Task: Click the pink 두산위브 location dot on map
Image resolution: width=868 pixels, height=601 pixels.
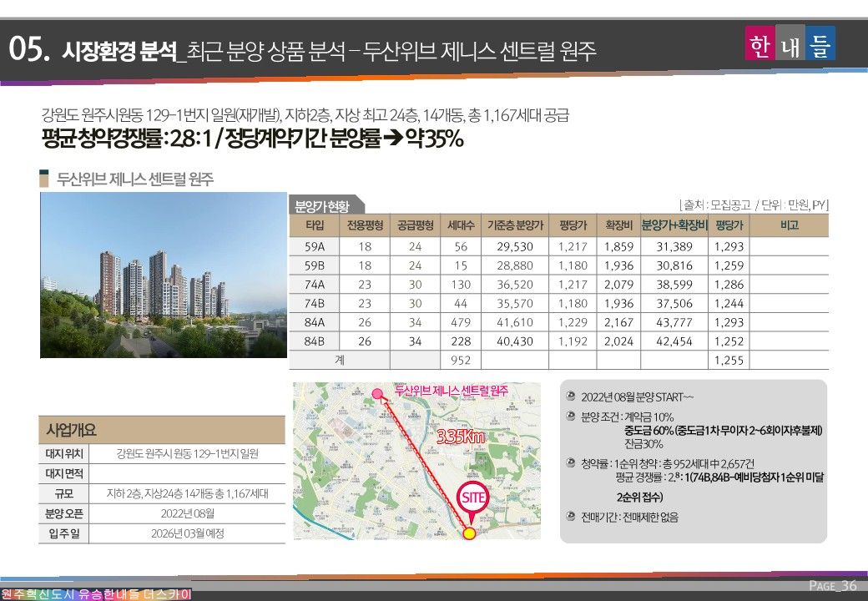Action: [377, 394]
